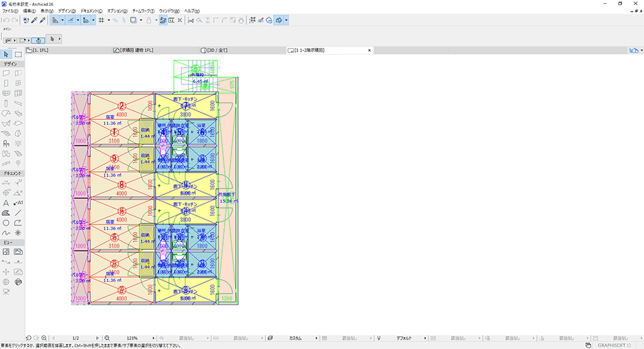This screenshot has width=644, height=349.
Task: Select the Arc/Circle tool
Action: pyautogui.click(x=6, y=223)
